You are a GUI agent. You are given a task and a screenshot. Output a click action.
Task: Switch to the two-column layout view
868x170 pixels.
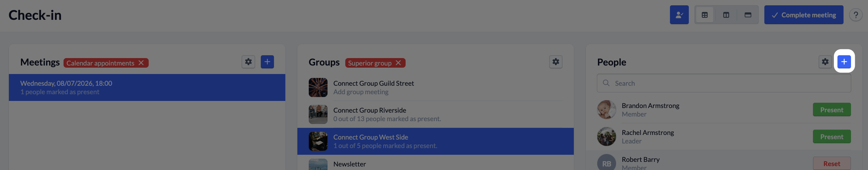coord(726,15)
